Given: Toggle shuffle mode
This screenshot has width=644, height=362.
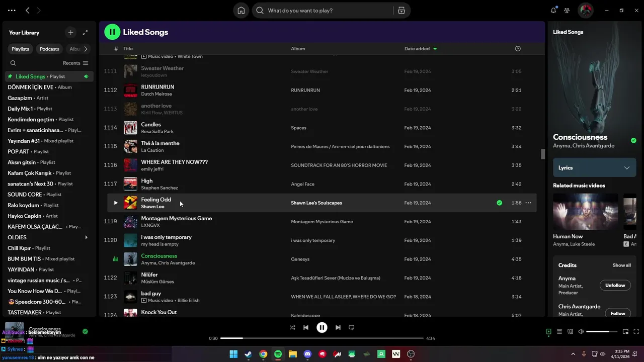Looking at the screenshot, I should pyautogui.click(x=292, y=327).
